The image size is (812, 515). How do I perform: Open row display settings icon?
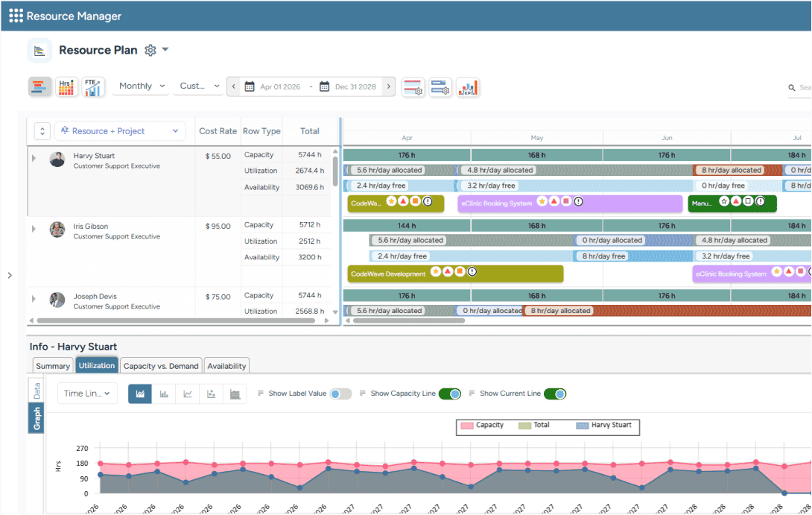tap(440, 87)
